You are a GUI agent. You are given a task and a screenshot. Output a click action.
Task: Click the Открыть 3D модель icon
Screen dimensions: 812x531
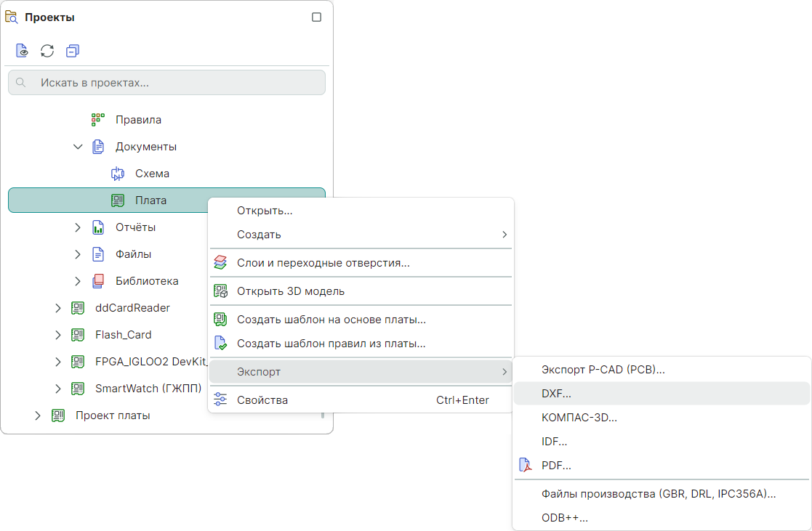click(220, 291)
